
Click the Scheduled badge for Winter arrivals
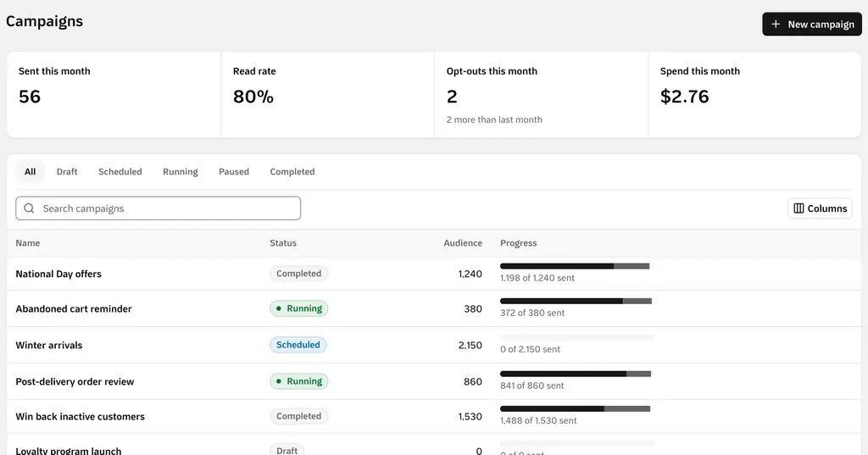tap(298, 345)
